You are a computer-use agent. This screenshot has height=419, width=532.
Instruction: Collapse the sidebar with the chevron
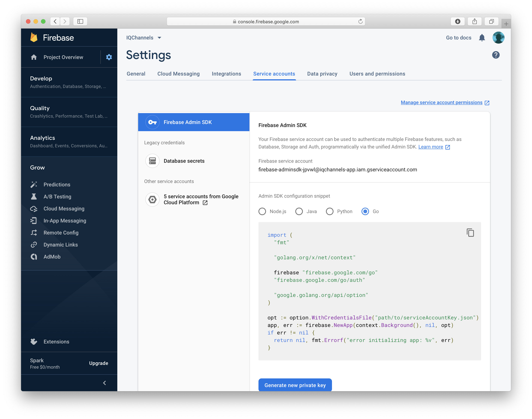[x=105, y=383]
